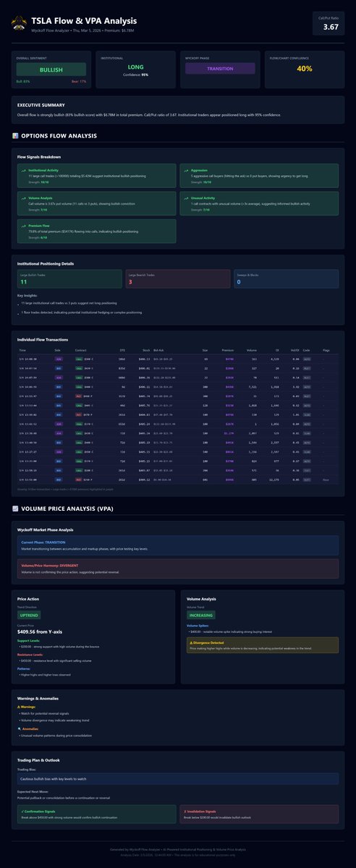Image resolution: width=356 pixels, height=868 pixels.
Task: Click the Flow Signals Breakdown heading
Action: click(x=39, y=156)
